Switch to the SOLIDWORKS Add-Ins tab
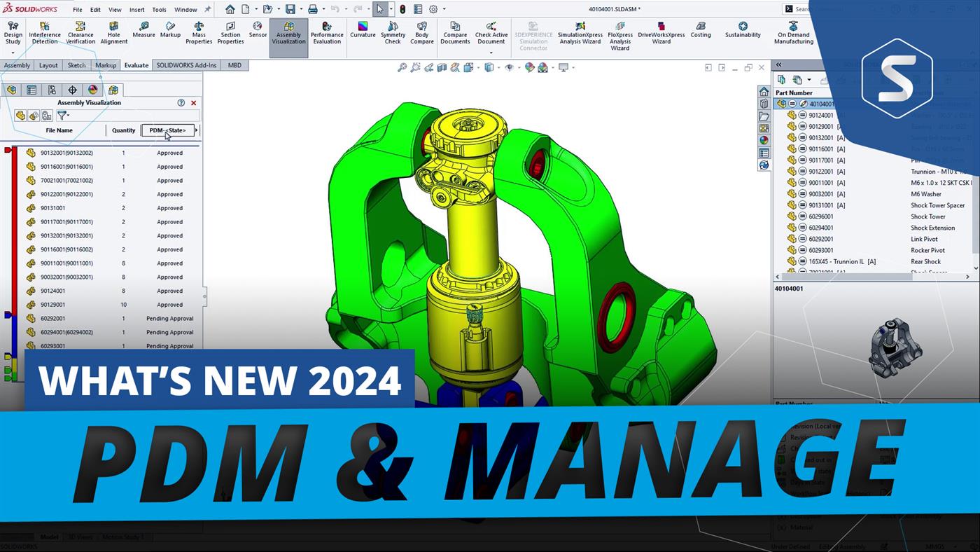Image resolution: width=980 pixels, height=552 pixels. (185, 64)
